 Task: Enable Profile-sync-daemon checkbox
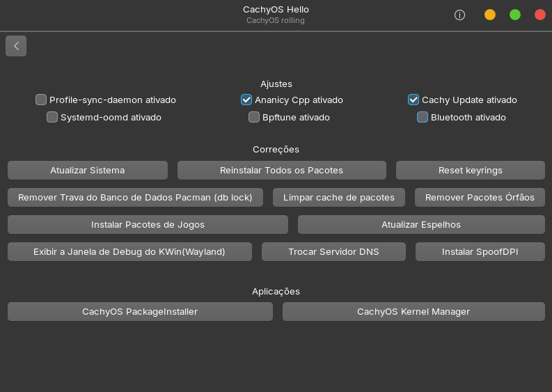(41, 100)
